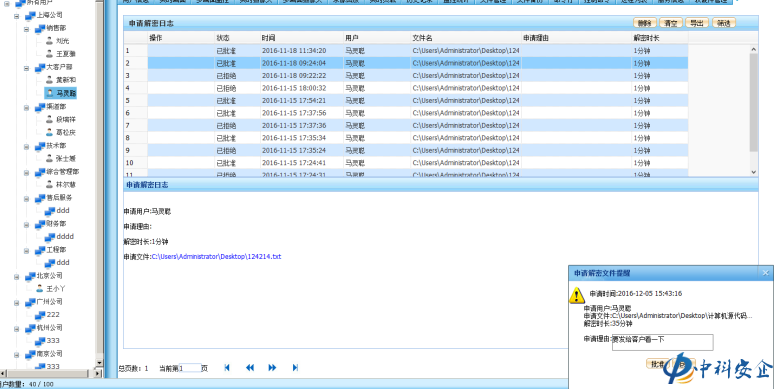The image size is (778, 391).
Task: Select the log row 2016-11-15 17:37:56
Action: (406, 113)
